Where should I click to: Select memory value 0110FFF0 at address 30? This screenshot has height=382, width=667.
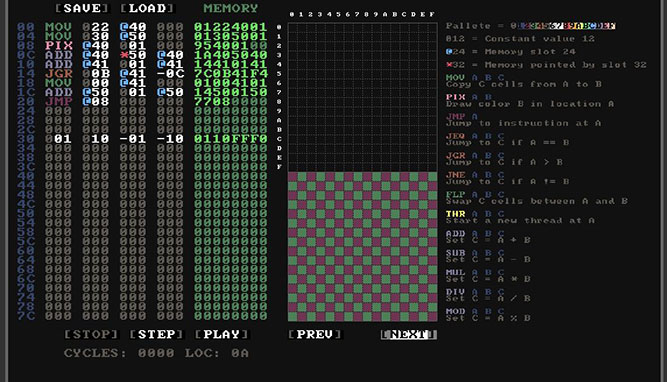[231, 139]
